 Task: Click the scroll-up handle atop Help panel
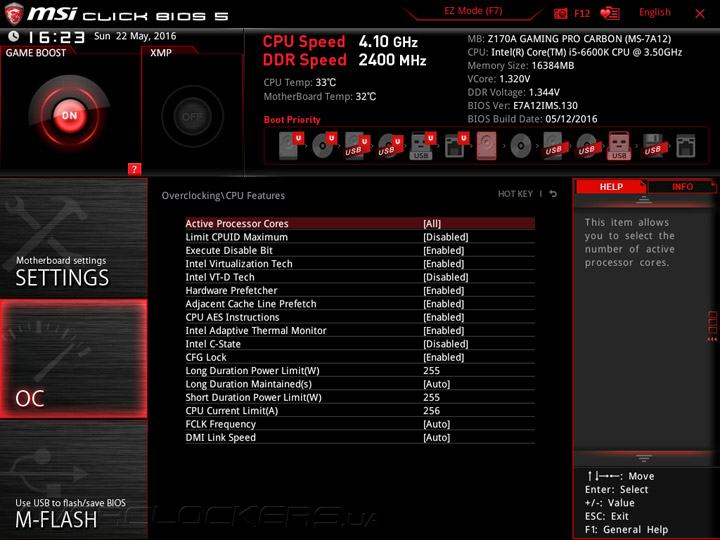click(x=644, y=200)
